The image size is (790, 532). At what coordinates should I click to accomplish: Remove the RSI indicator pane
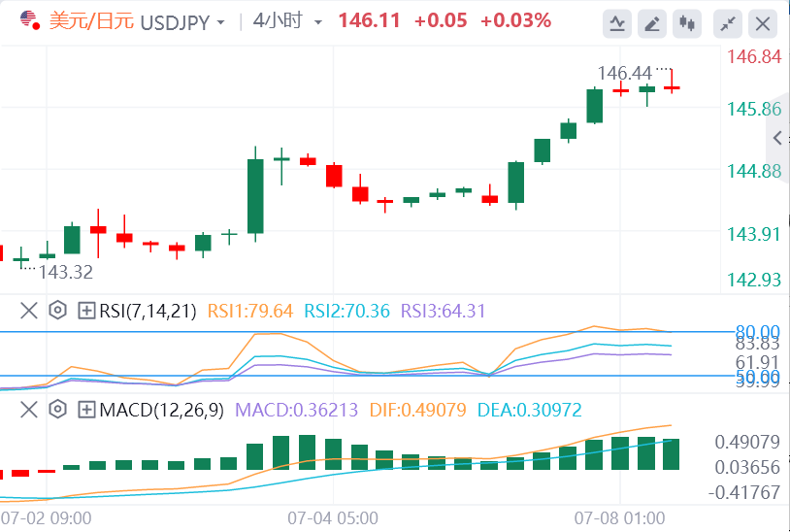(x=29, y=311)
